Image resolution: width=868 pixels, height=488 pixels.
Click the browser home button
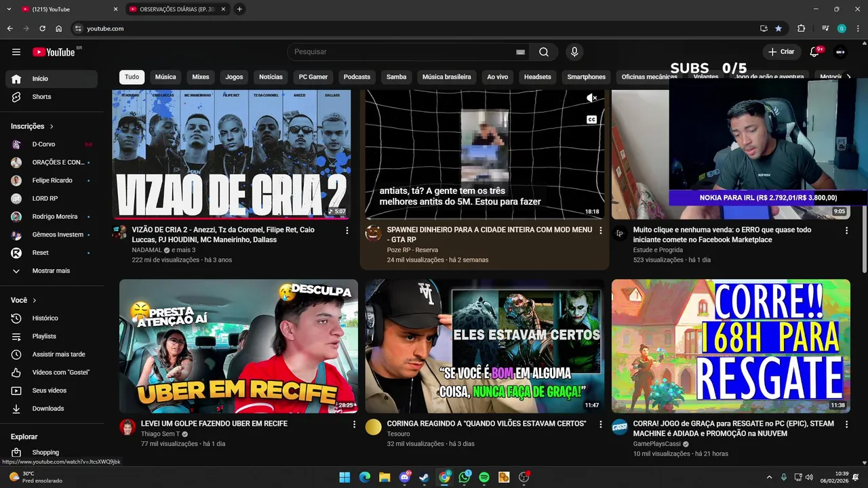click(59, 28)
